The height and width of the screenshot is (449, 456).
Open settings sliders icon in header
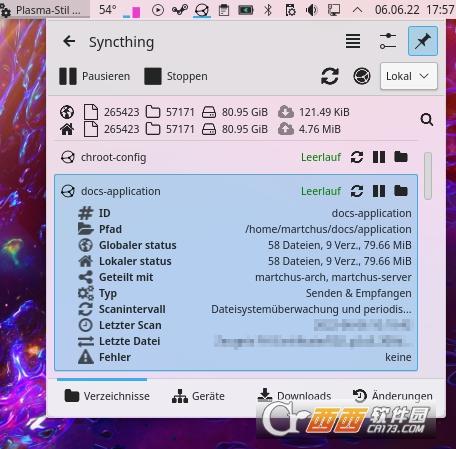(388, 41)
